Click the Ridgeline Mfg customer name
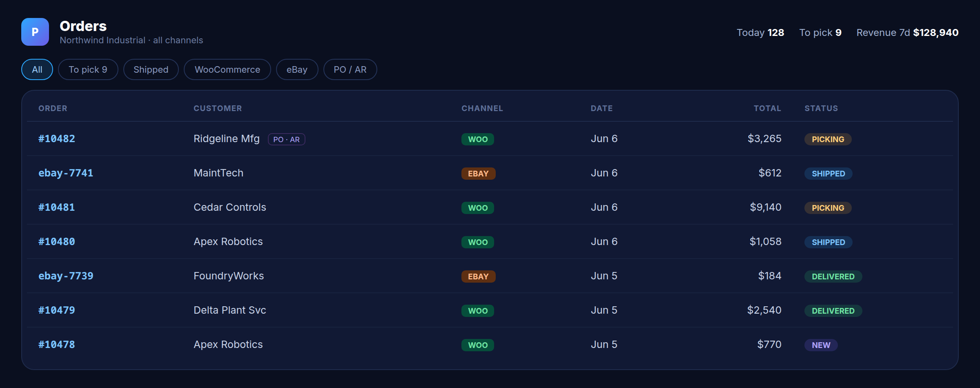Screen dimensions: 980x388 227,139
